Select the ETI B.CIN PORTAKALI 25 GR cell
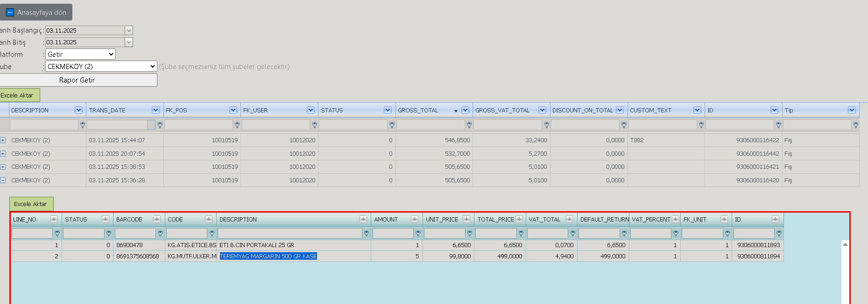Viewport: 868px width, 304px height. pyautogui.click(x=294, y=245)
